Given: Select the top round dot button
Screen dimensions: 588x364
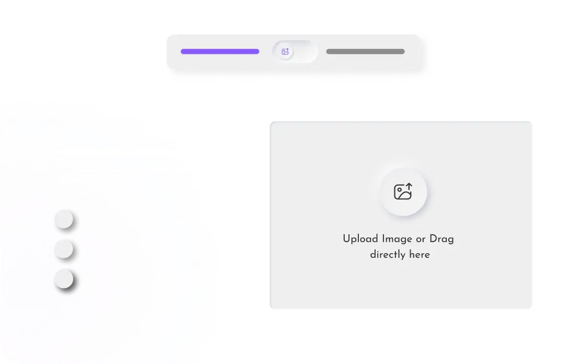Looking at the screenshot, I should 64,219.
